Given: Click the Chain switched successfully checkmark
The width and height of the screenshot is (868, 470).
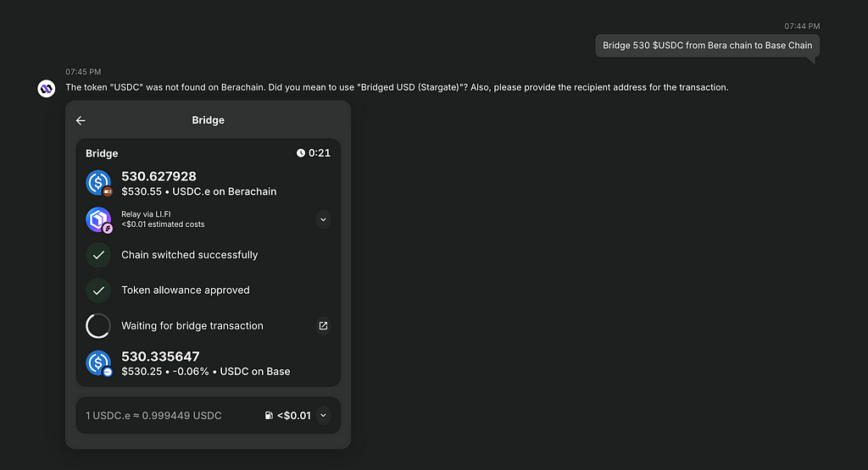Looking at the screenshot, I should (x=98, y=255).
